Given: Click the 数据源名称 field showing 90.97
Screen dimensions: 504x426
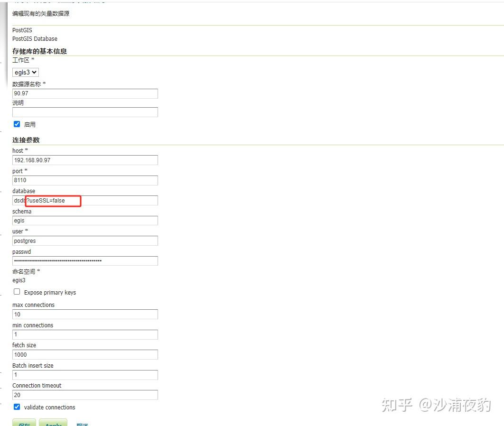Looking at the screenshot, I should [85, 93].
